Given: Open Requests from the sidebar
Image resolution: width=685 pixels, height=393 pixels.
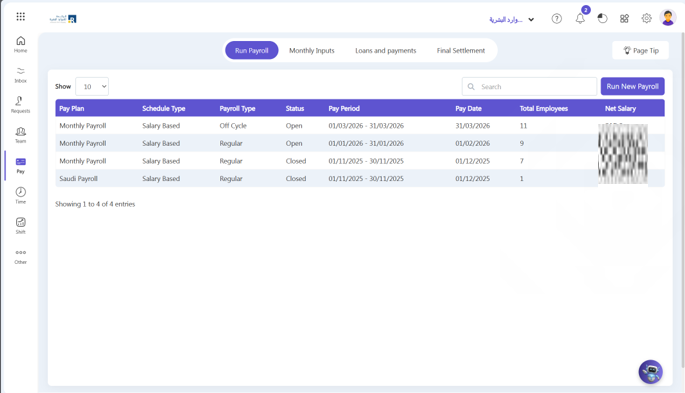Looking at the screenshot, I should coord(21,105).
